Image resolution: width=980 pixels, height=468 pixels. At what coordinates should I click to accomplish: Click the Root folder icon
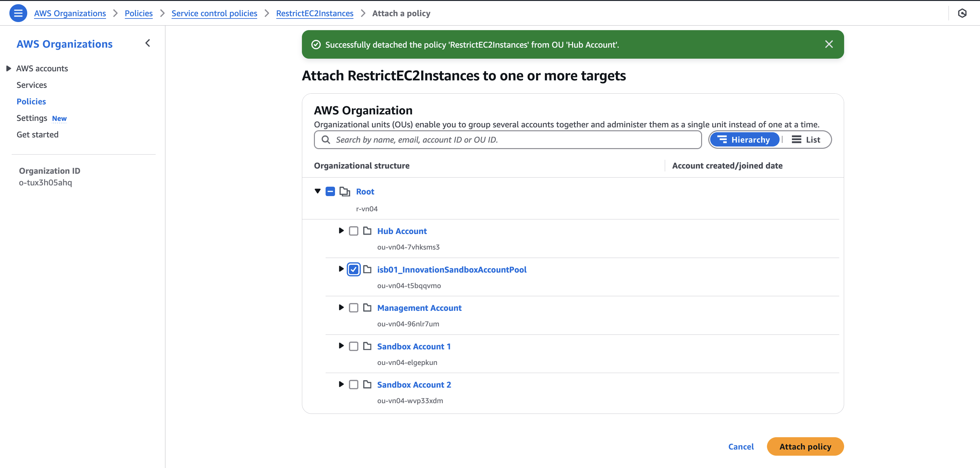tap(345, 192)
